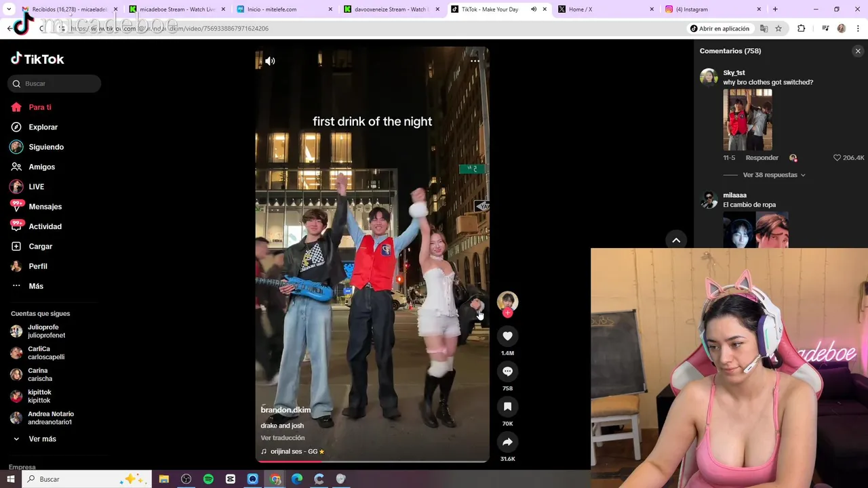Open CapCut from the taskbar
The image size is (868, 488).
[231, 479]
